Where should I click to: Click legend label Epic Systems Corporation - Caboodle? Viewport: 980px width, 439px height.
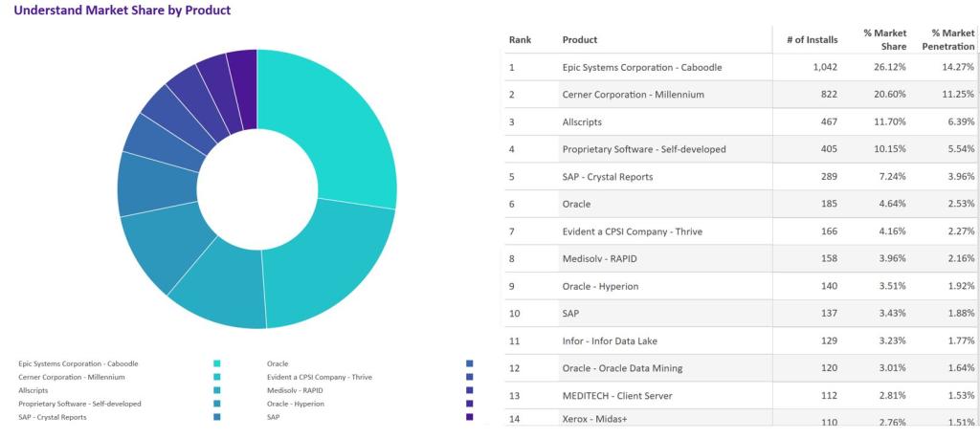coord(78,363)
